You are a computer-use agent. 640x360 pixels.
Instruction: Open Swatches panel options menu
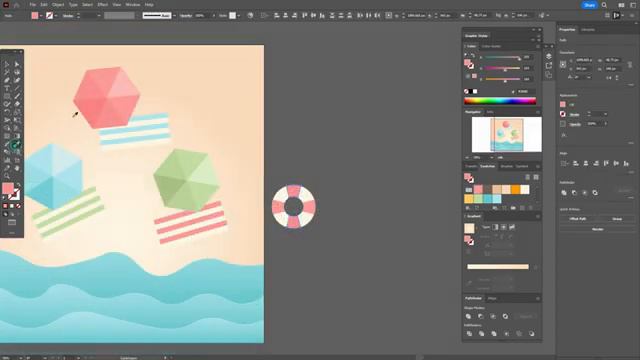click(x=538, y=167)
